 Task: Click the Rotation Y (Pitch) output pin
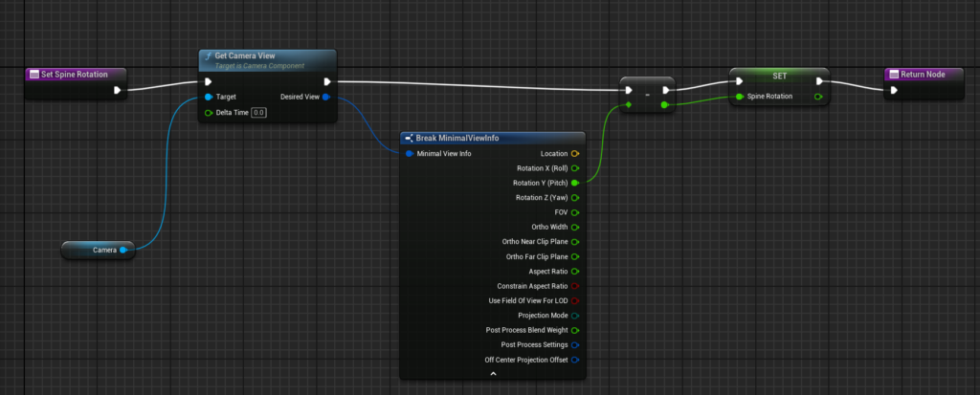point(575,183)
